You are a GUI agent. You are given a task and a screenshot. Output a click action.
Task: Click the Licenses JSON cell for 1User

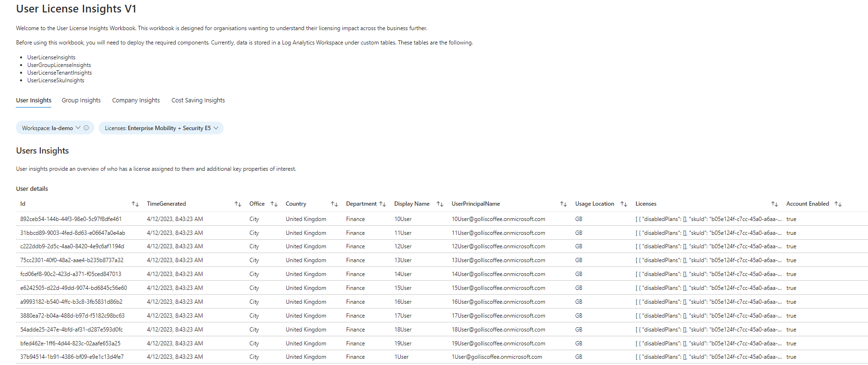click(x=708, y=357)
